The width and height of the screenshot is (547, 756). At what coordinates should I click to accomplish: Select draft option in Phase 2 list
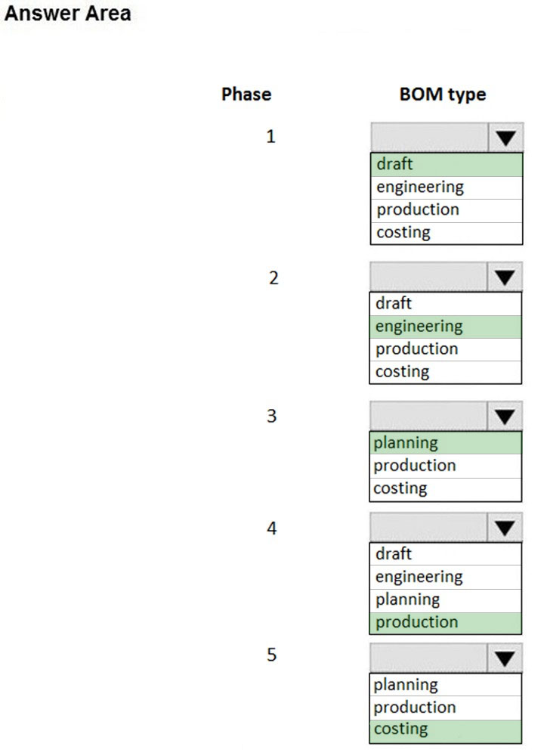coord(445,304)
